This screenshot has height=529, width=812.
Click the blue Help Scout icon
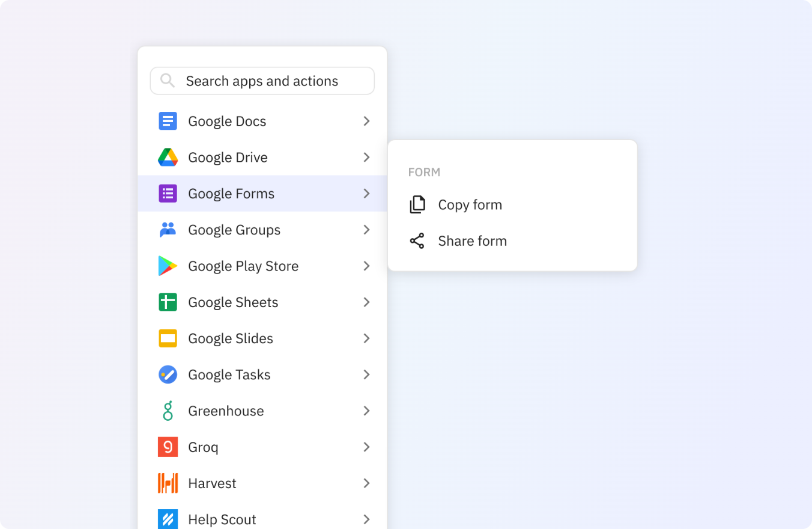pos(168,519)
